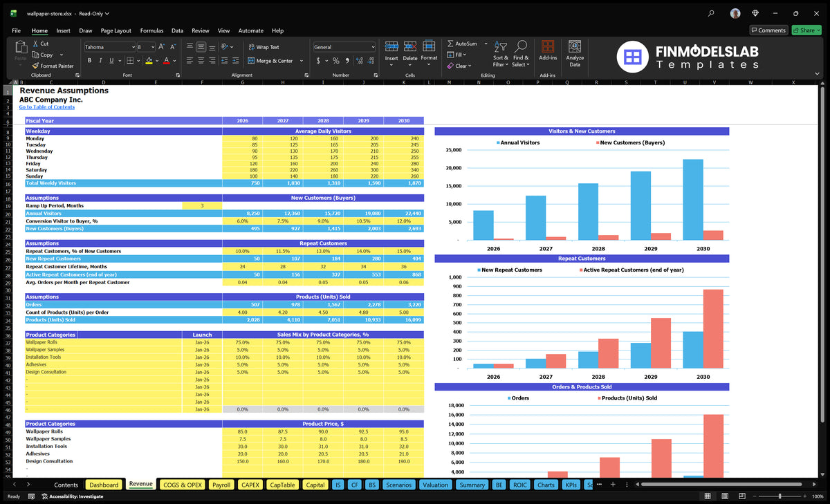Click Merge & Center
The image size is (830, 504).
click(270, 61)
